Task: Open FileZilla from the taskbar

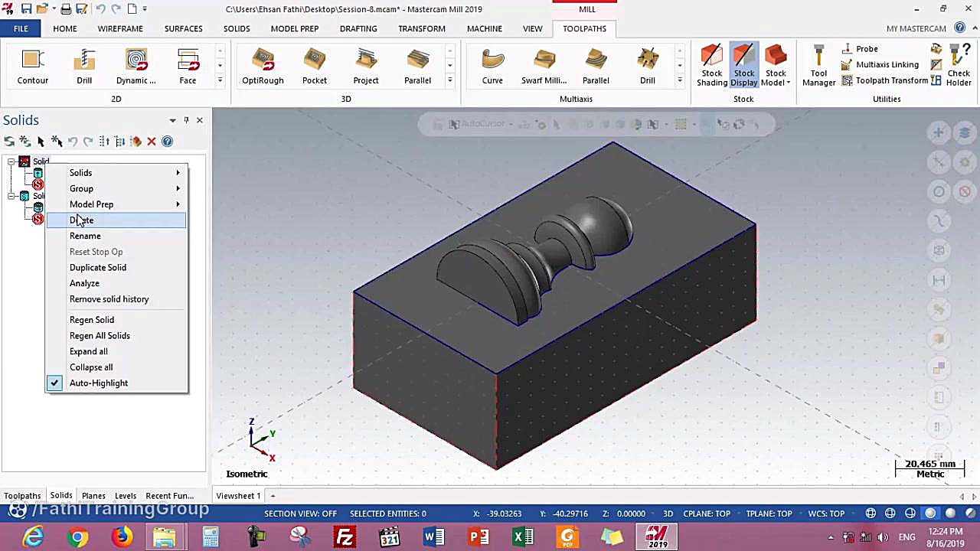Action: click(x=345, y=537)
